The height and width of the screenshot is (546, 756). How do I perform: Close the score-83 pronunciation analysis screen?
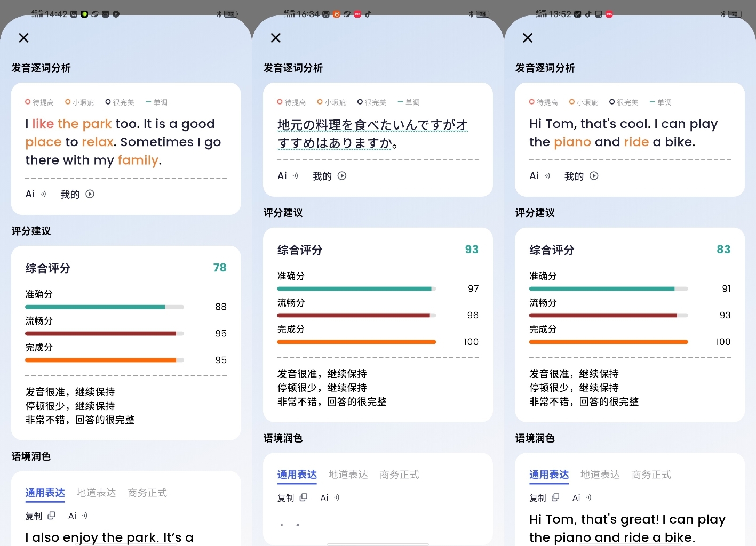pos(528,38)
